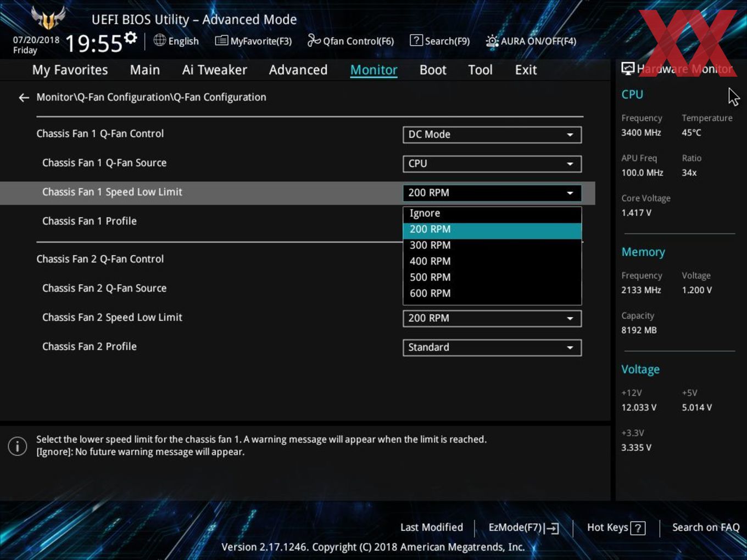Click the breadcrumb path Monitor\Q-Fan Configuration

tap(151, 97)
